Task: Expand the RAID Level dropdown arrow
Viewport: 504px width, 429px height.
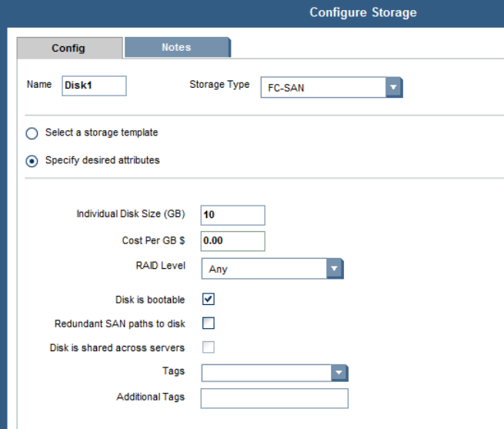Action: [334, 269]
